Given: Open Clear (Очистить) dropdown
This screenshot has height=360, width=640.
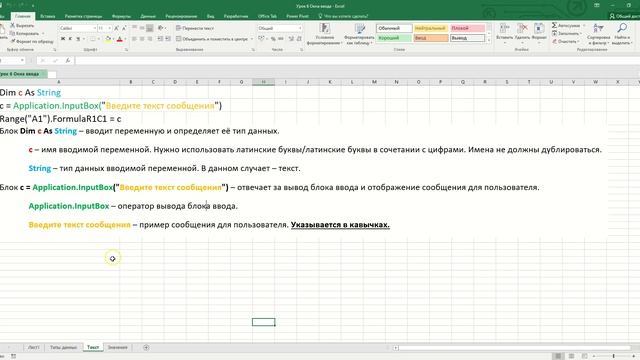Looking at the screenshot, I should pyautogui.click(x=566, y=41).
